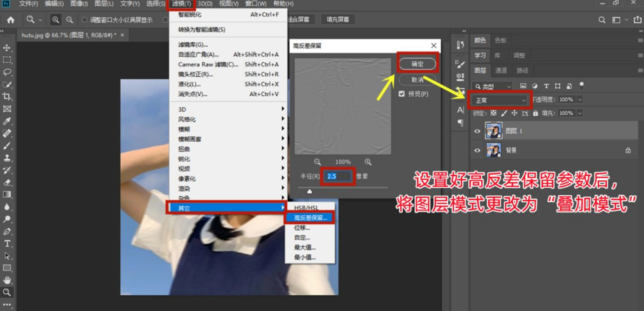Screen dimensions: 644x311
Task: Click Search icon in top right options bar
Action: point(602,20)
